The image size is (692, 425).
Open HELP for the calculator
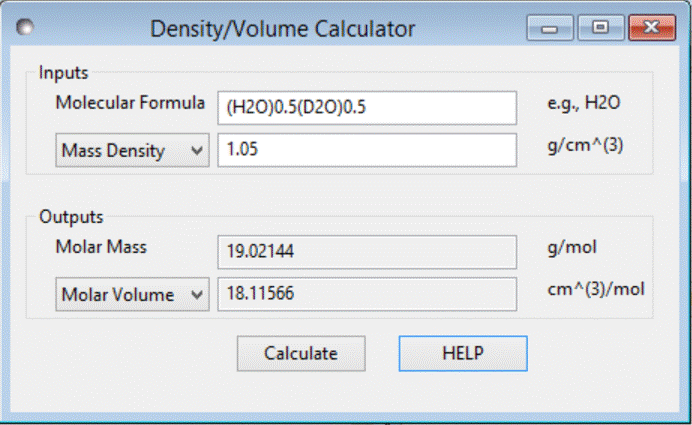point(463,353)
